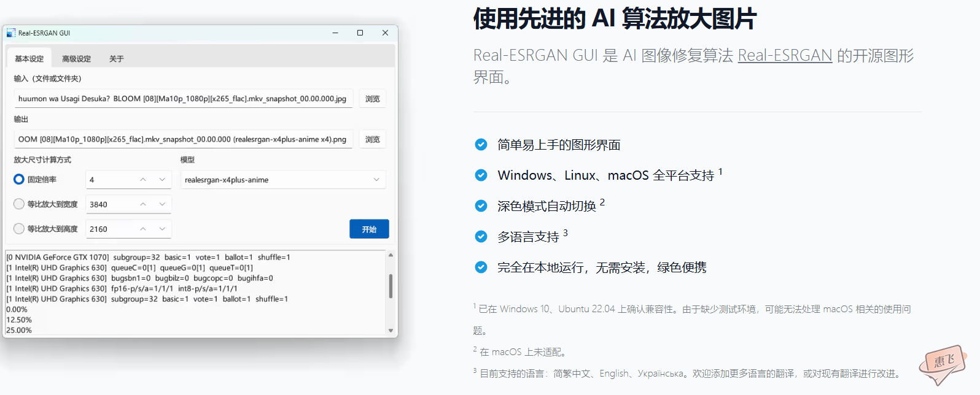Click the 开始 start button
Image resolution: width=980 pixels, height=395 pixels.
(369, 229)
